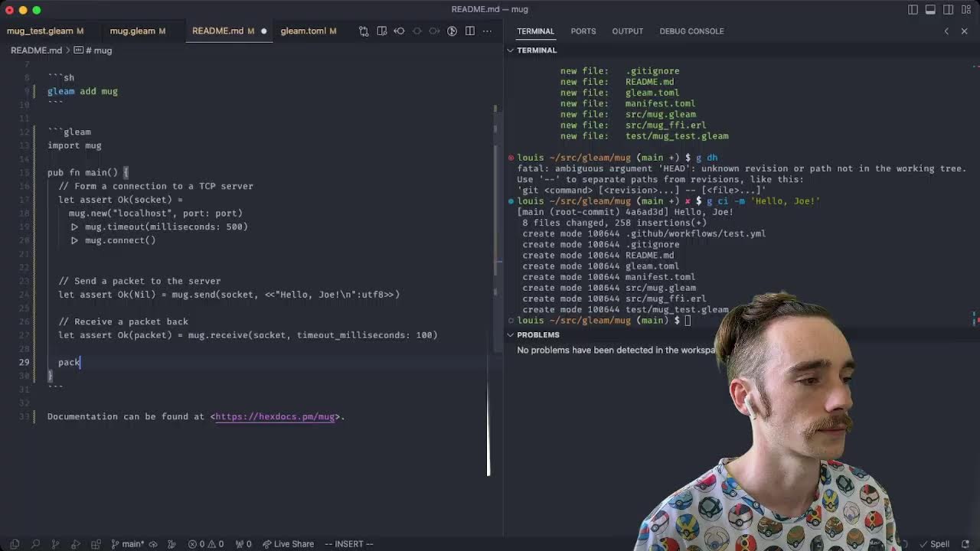This screenshot has height=551, width=980.
Task: Open the hexdocs.pm/mug documentation link
Action: coord(275,416)
